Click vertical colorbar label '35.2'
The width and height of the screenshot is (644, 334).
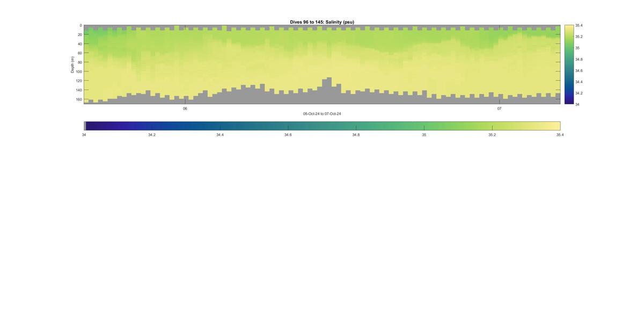[579, 37]
